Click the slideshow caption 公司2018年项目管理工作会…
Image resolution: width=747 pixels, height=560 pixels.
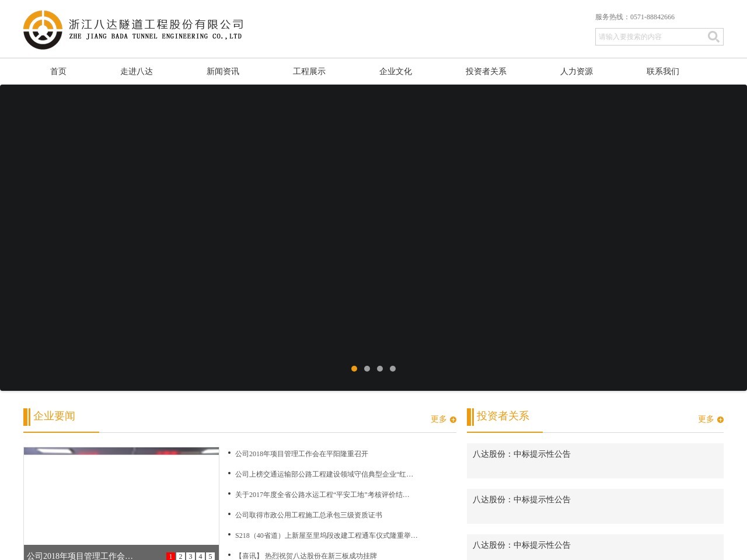(80, 556)
